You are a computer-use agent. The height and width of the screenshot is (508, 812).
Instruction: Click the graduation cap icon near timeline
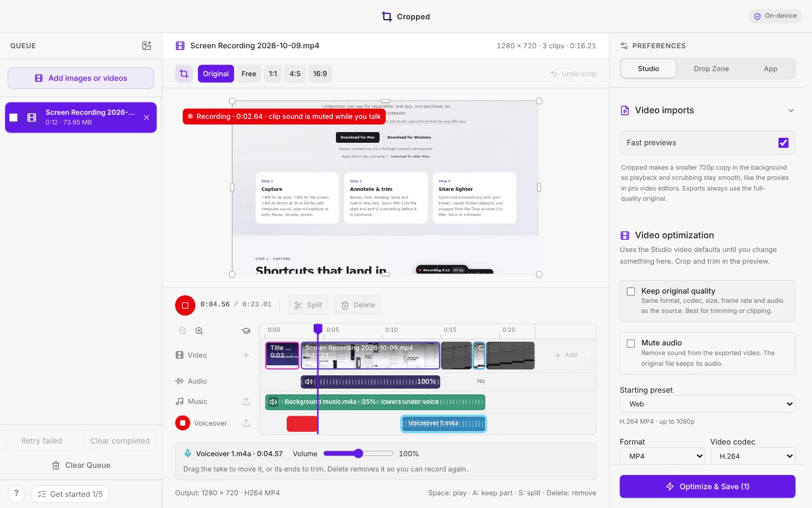(246, 331)
